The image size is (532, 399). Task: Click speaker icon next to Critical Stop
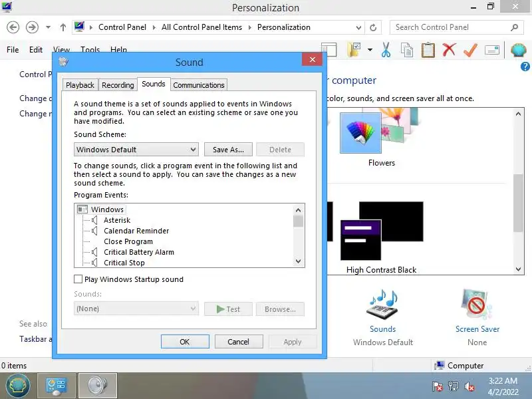tap(94, 263)
